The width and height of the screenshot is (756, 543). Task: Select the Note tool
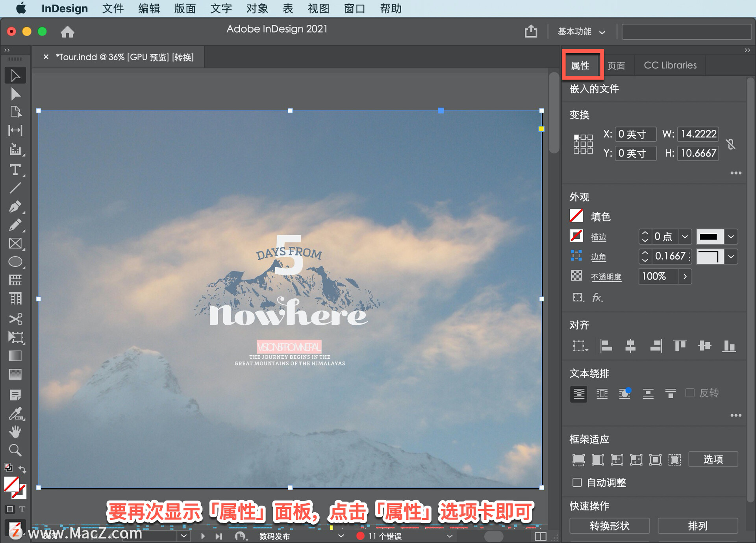(15, 395)
